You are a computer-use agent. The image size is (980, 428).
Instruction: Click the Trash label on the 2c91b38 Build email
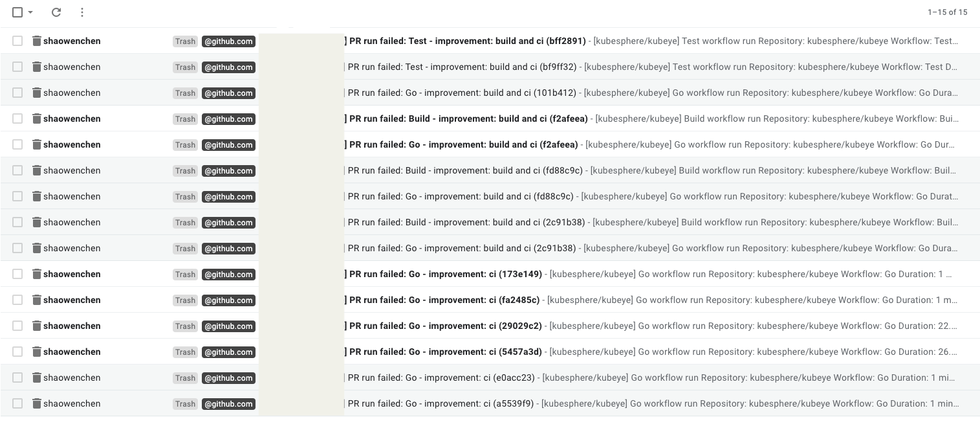[x=185, y=222]
